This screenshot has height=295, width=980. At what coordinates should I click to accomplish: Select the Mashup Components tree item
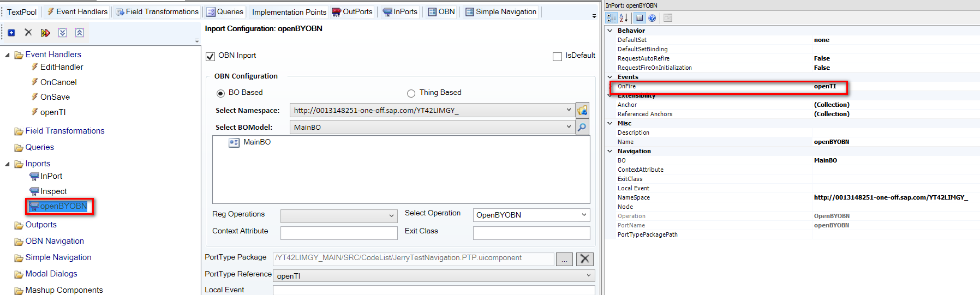(x=64, y=290)
